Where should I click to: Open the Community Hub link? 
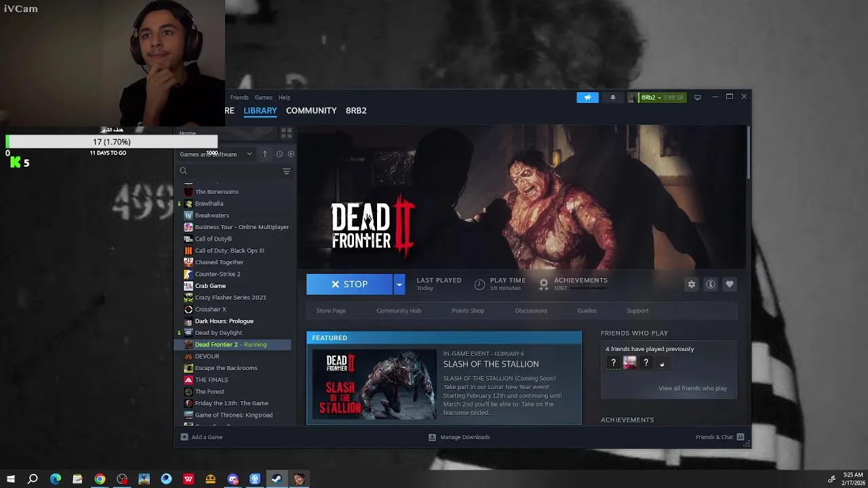coord(399,310)
